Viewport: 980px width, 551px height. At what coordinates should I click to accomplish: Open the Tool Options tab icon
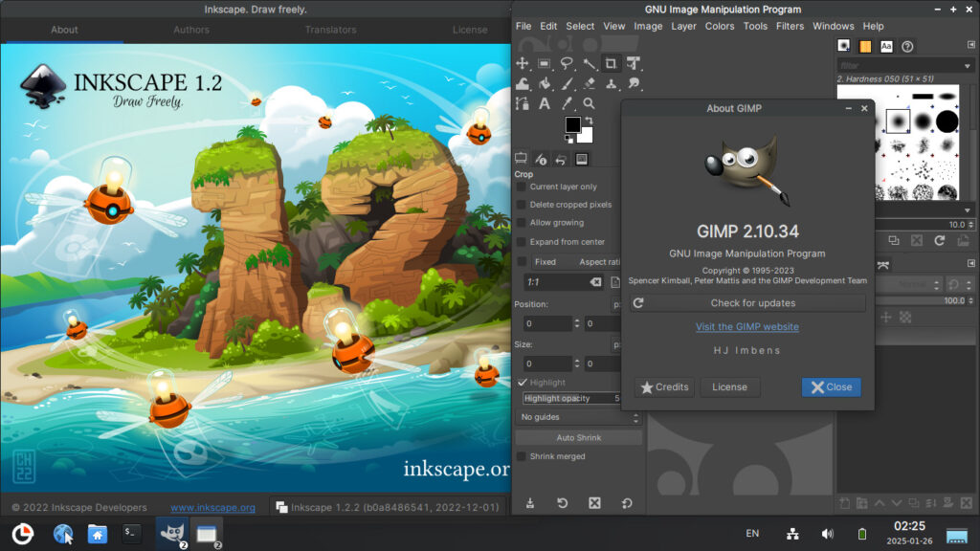521,159
